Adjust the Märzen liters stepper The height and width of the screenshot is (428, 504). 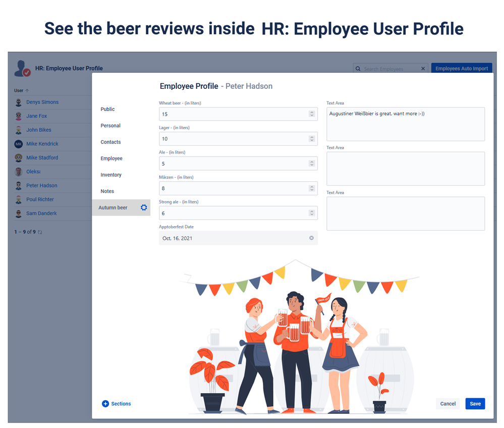point(312,188)
